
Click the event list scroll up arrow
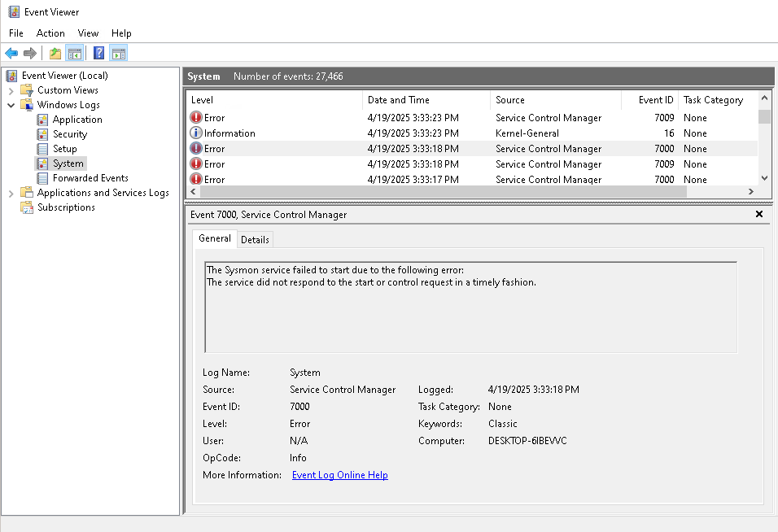click(x=765, y=98)
